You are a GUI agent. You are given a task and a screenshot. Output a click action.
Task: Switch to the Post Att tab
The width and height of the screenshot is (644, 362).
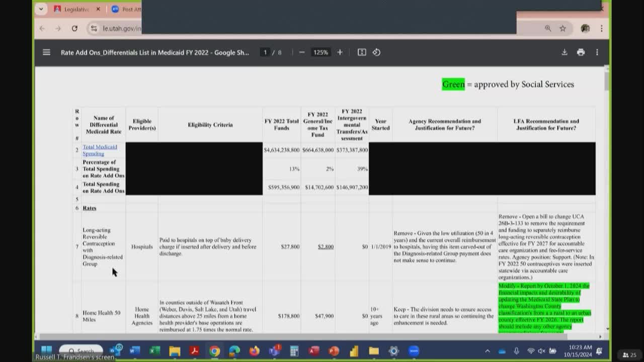click(126, 9)
